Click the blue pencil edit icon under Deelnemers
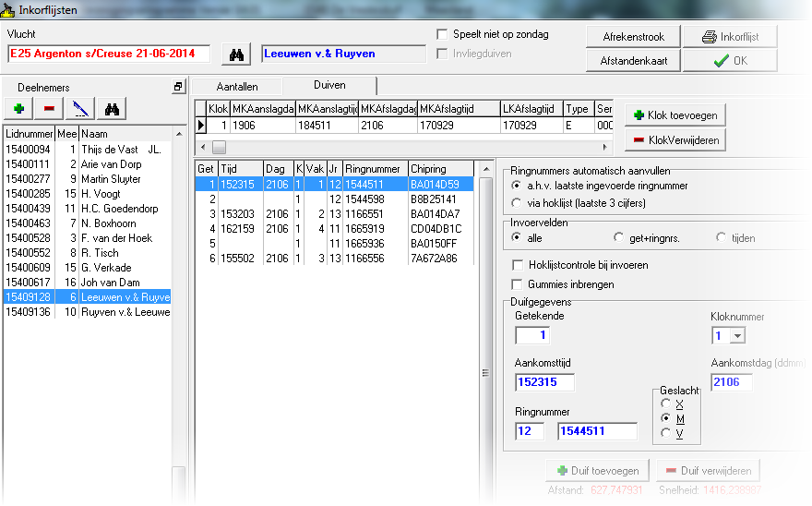 click(80, 108)
